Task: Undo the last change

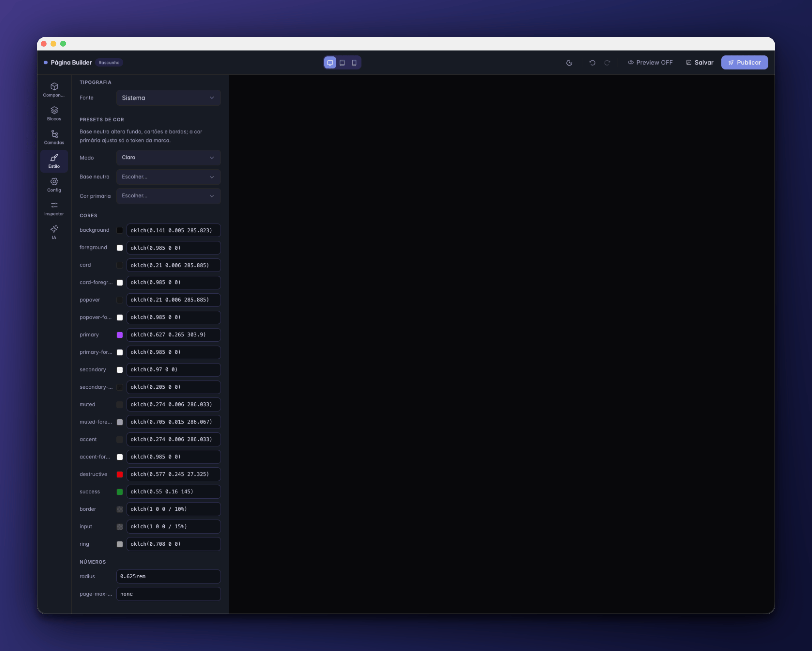Action: (x=592, y=63)
